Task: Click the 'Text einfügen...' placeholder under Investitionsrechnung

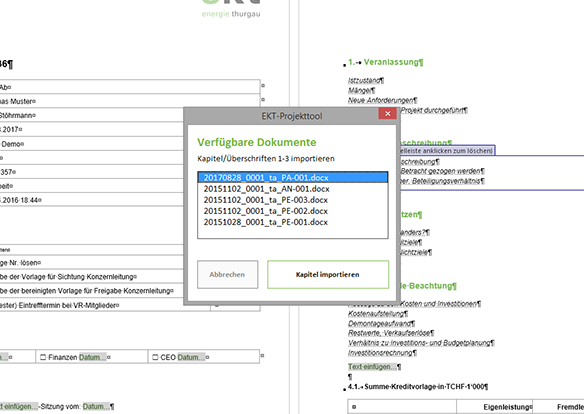Action: (x=372, y=367)
